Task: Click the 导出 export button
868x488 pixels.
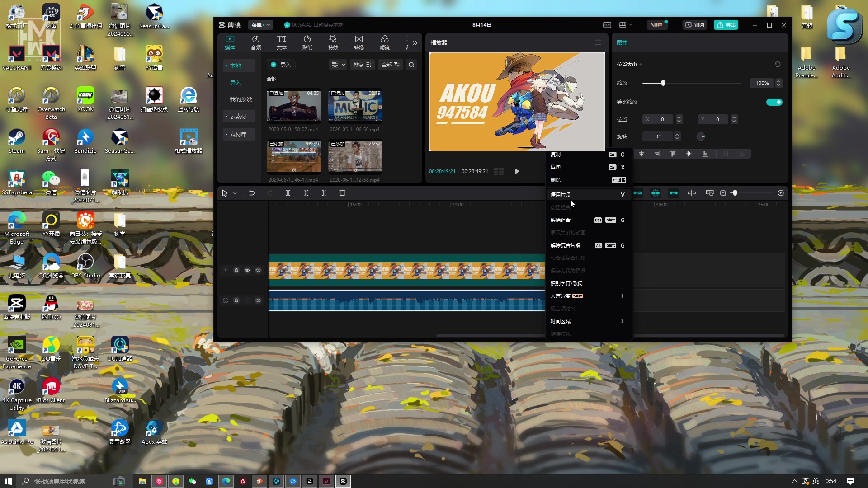Action: (x=726, y=25)
